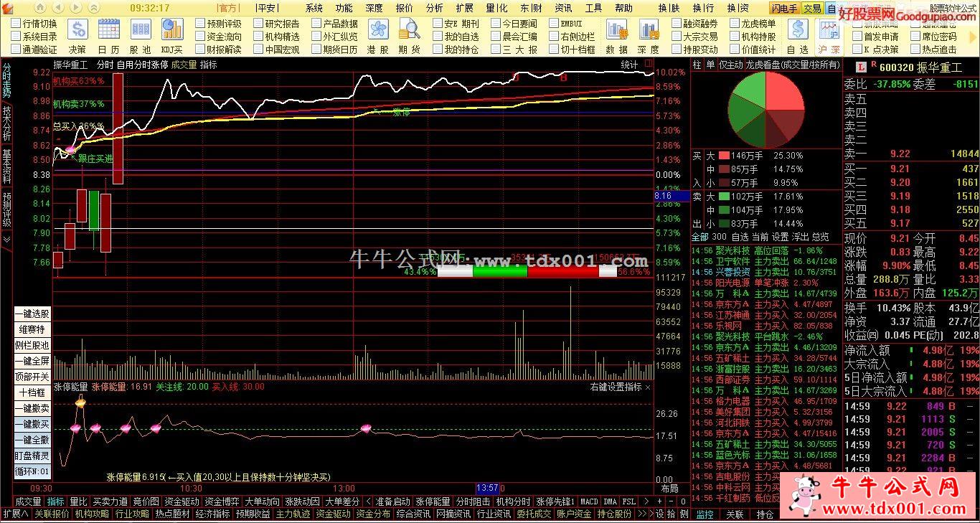Click the < left indicator tab arrow
Viewport: 980px width, 523px height.
coord(368,501)
